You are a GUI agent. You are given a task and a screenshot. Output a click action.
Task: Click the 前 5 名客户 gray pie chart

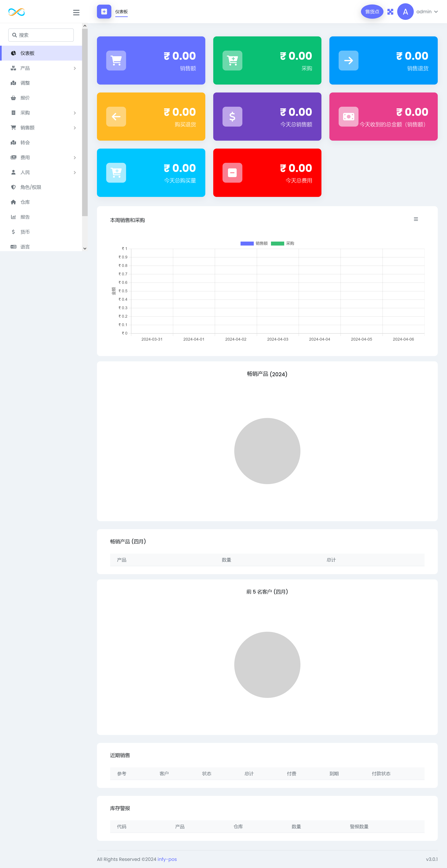point(267,665)
